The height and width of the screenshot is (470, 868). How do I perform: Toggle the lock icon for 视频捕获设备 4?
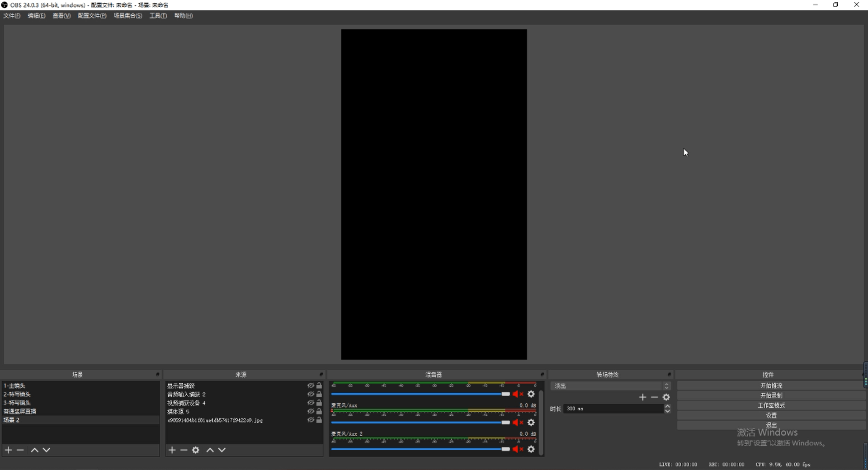pos(319,403)
